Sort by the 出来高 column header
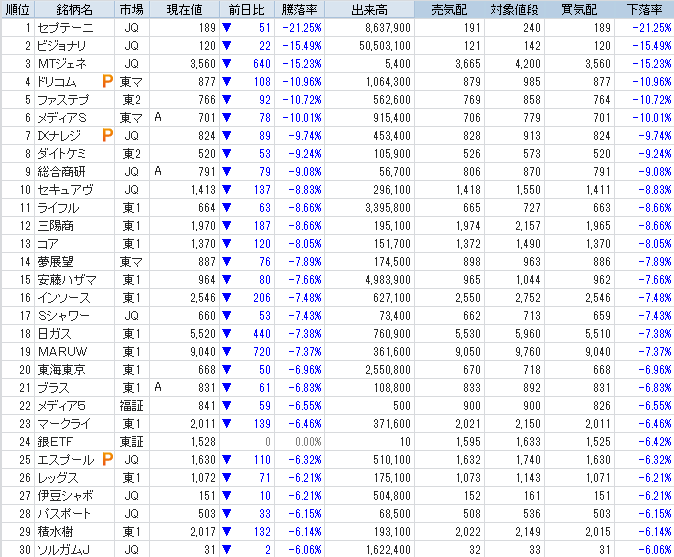 [369, 9]
